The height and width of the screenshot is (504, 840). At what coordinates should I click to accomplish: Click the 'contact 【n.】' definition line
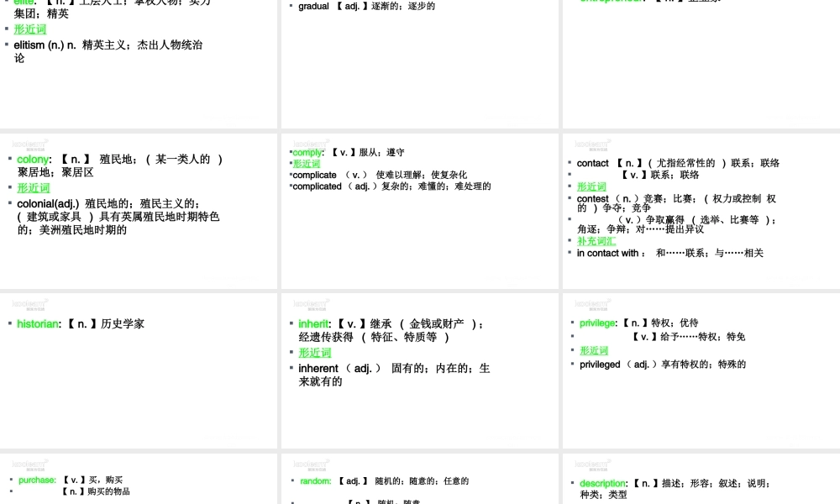click(x=678, y=163)
